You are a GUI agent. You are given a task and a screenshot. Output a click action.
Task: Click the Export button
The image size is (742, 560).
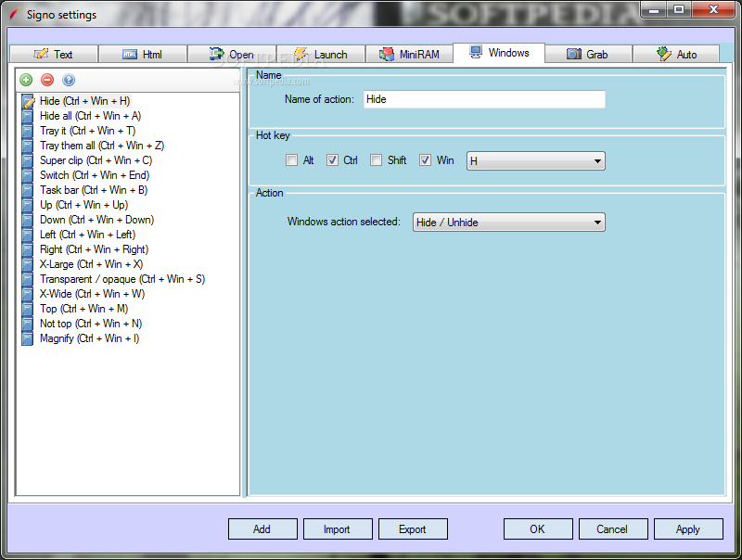coord(413,528)
